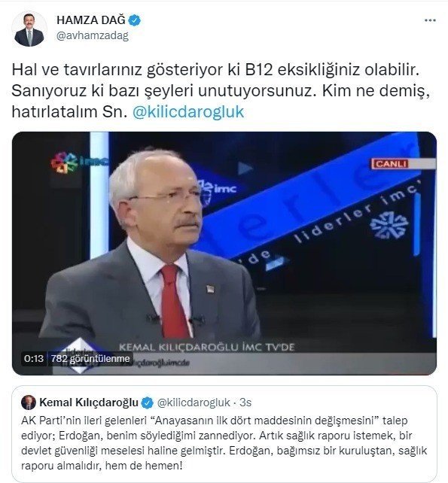Play the embedded IMC TV video
448x483 pixels.
point(224,254)
